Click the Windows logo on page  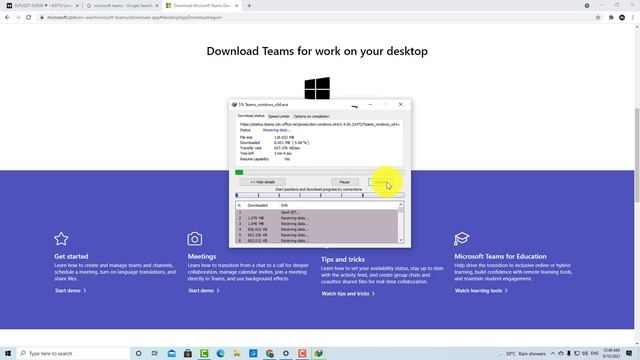(x=317, y=88)
